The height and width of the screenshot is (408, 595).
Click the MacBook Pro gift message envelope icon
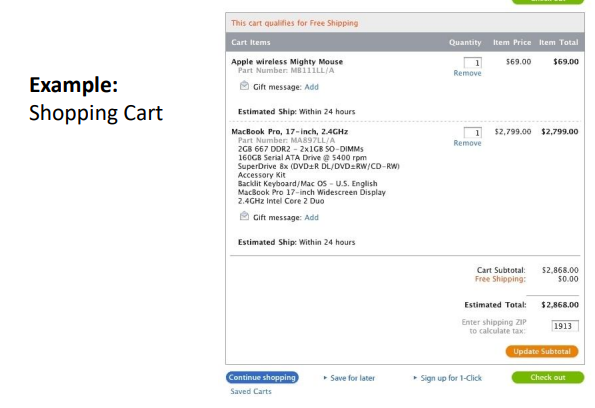pos(244,216)
